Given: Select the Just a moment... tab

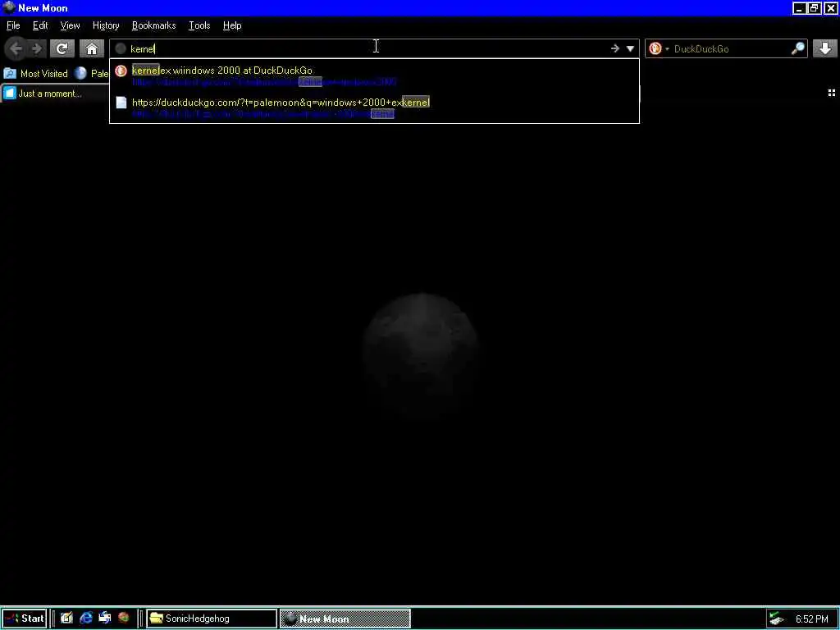Looking at the screenshot, I should click(x=54, y=94).
